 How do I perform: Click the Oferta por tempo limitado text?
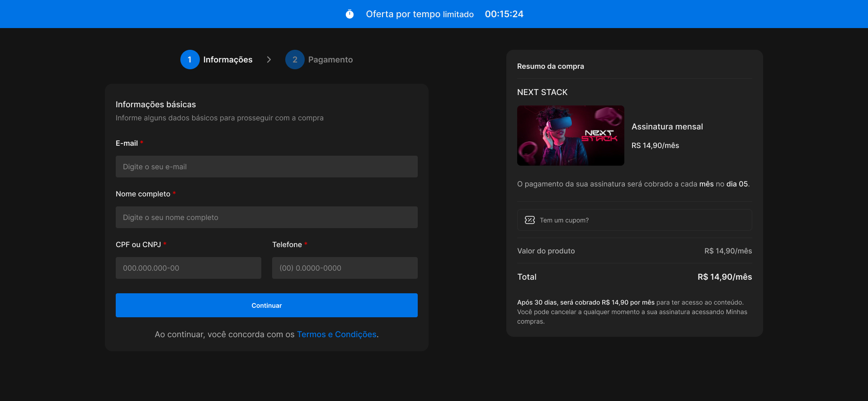point(420,14)
